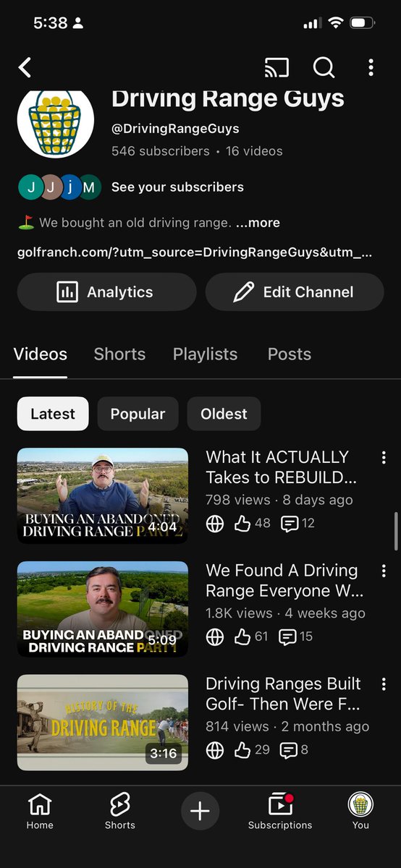Open video titled 'We Found A Driving Range Everyone W...'
The image size is (401, 868).
click(284, 581)
